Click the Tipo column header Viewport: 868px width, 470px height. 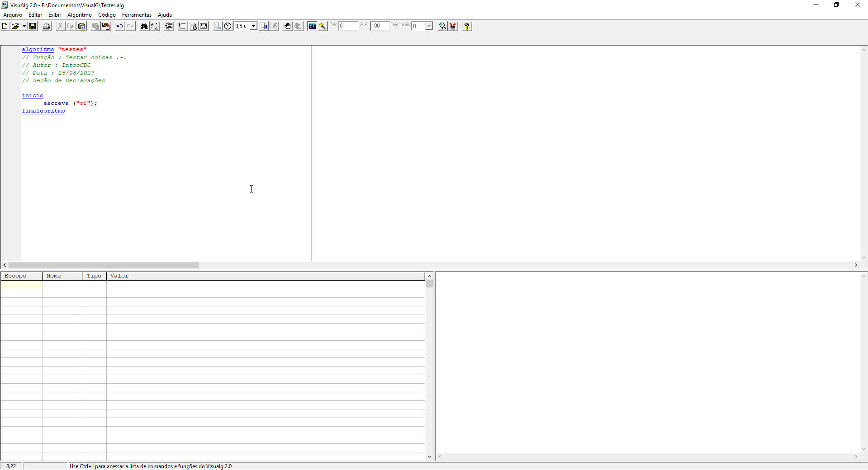(95, 276)
